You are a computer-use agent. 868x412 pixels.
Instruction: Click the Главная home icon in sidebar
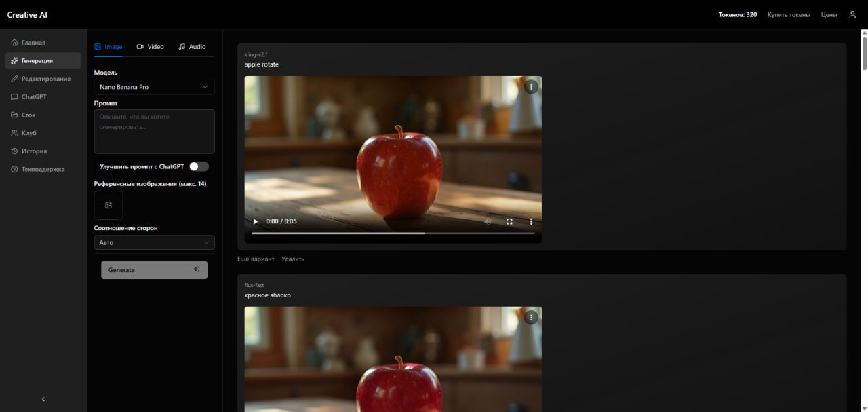pos(15,43)
